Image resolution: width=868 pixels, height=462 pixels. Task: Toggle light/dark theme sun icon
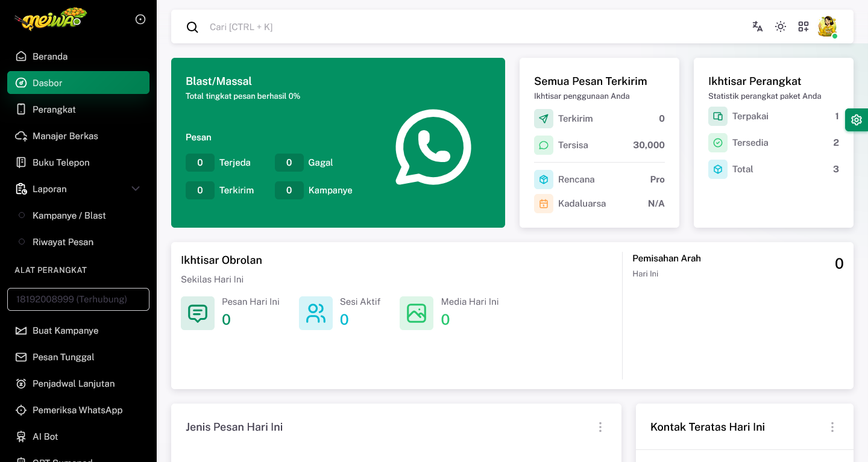tap(781, 27)
